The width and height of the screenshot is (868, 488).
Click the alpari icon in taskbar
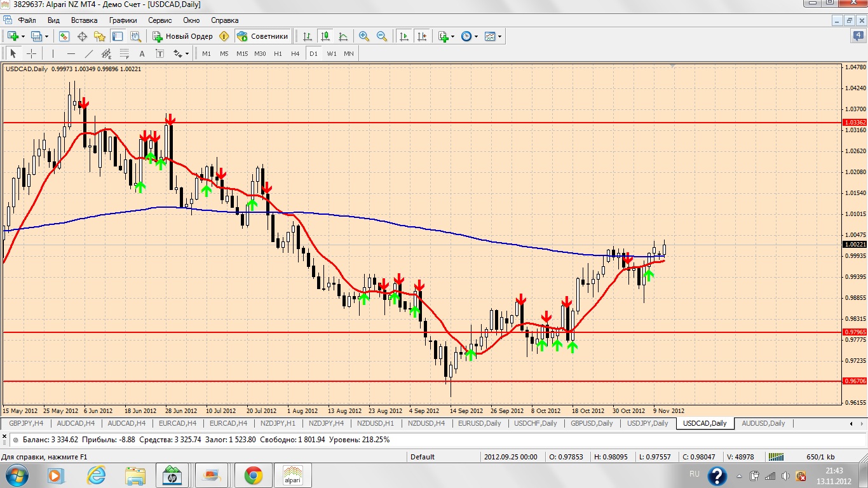click(x=292, y=475)
